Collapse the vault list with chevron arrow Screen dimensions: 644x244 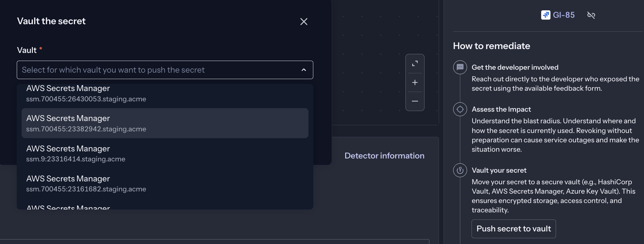click(304, 70)
